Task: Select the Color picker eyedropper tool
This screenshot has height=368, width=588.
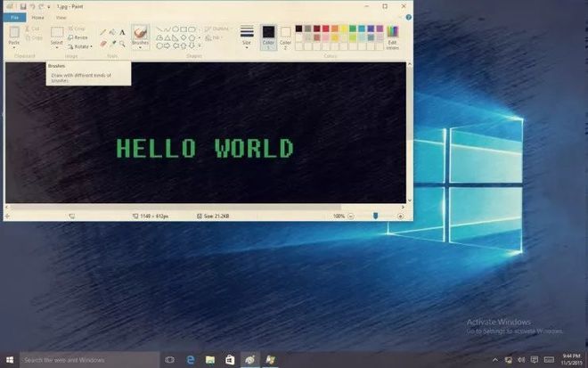Action: click(x=112, y=44)
